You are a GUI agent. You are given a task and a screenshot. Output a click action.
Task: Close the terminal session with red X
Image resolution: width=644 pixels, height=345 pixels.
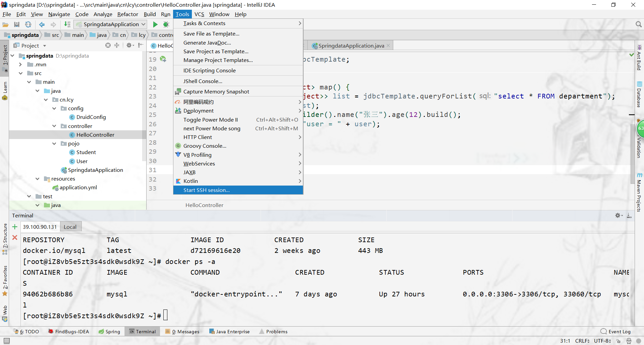[15, 237]
